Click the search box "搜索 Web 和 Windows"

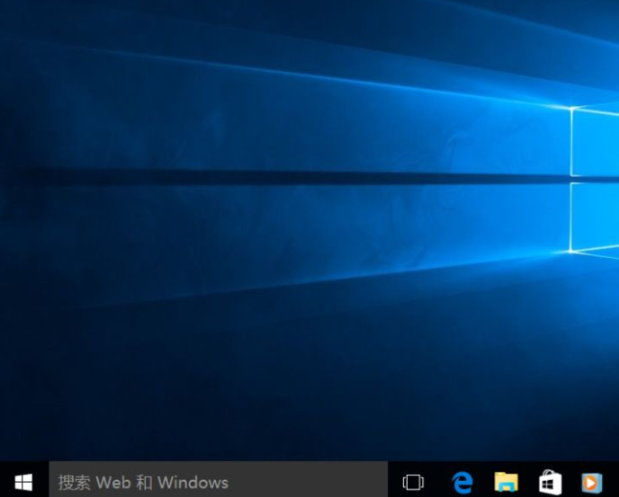pos(218,482)
